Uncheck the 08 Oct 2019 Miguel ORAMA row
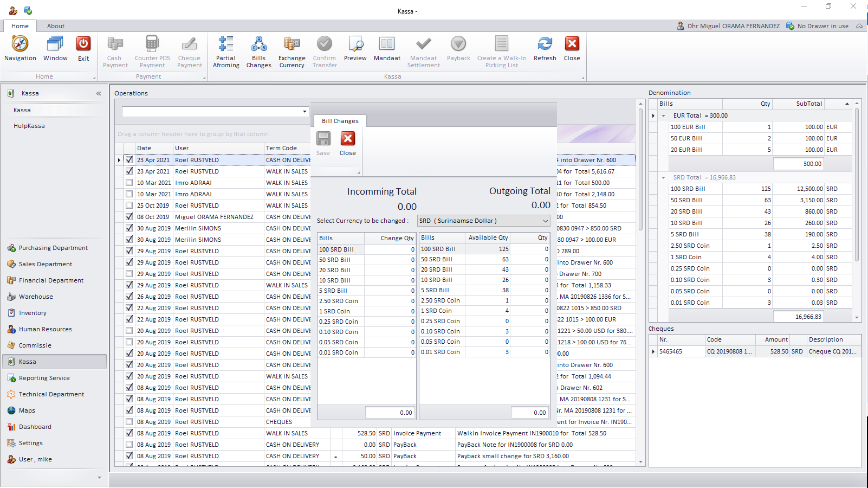This screenshot has height=488, width=868. (129, 217)
